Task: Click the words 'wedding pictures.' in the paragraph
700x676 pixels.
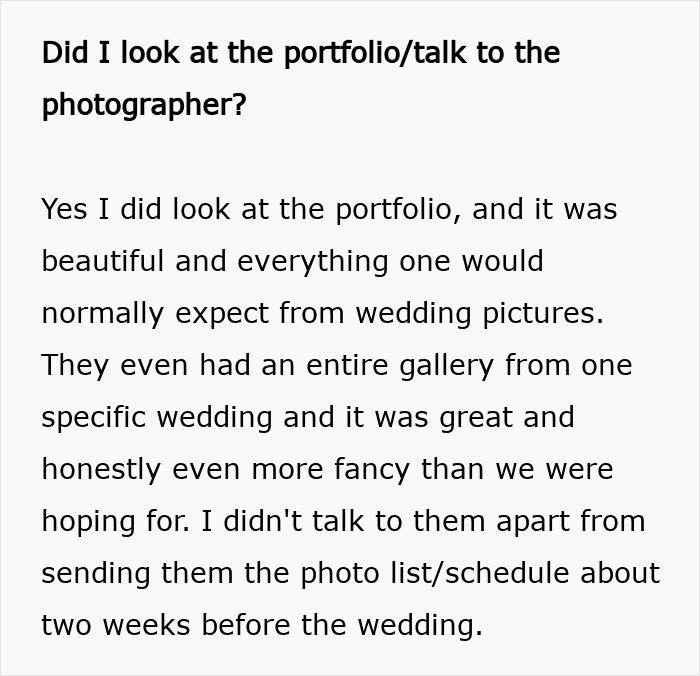Action: tap(479, 313)
